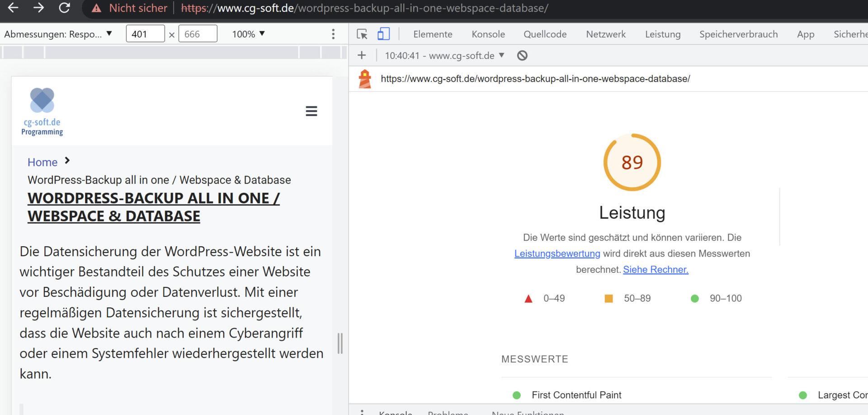This screenshot has height=415, width=868.
Task: Click the WordPress-Backup all in one heading link
Action: tap(154, 207)
